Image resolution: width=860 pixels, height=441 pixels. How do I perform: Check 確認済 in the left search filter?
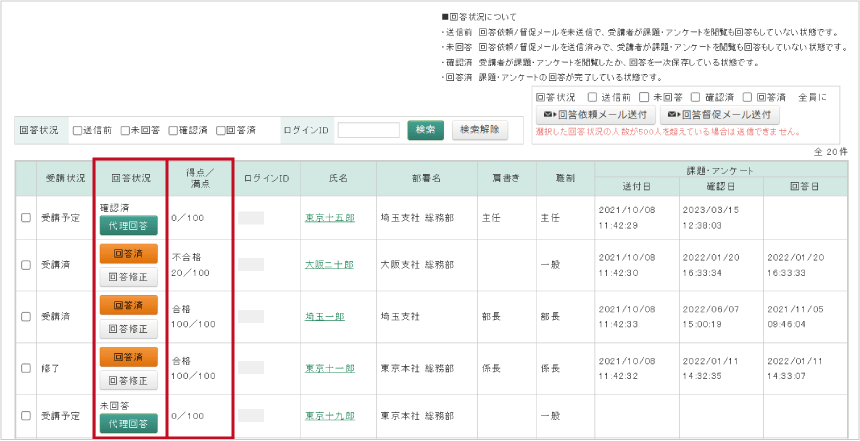pos(173,131)
